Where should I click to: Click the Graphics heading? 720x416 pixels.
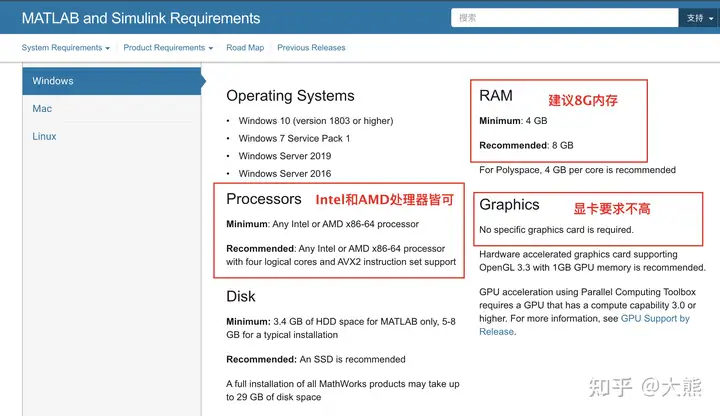point(509,205)
